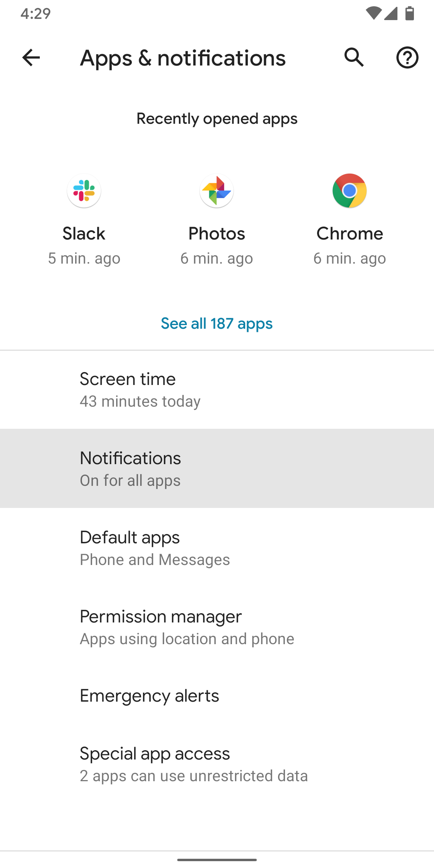Click See all 187 apps link
Viewport: 434px width, 868px height.
pyautogui.click(x=217, y=323)
